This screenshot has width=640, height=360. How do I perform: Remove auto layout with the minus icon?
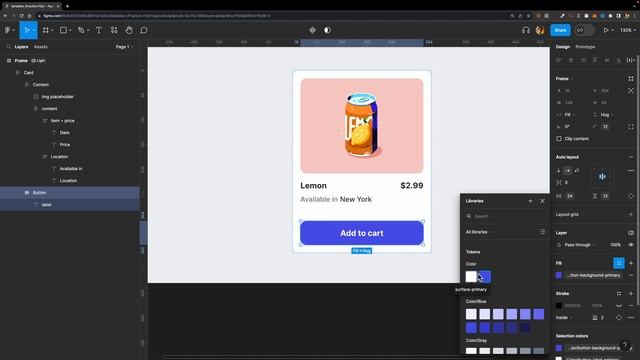click(631, 157)
